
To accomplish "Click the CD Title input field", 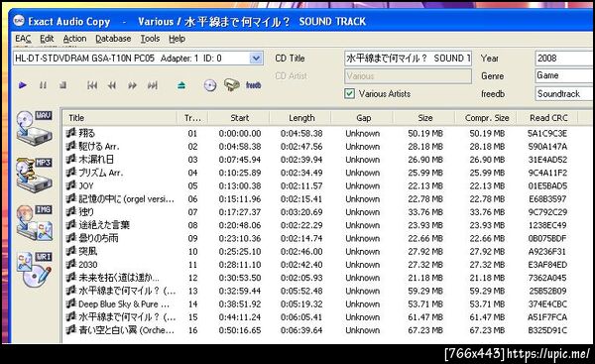I will pos(408,59).
